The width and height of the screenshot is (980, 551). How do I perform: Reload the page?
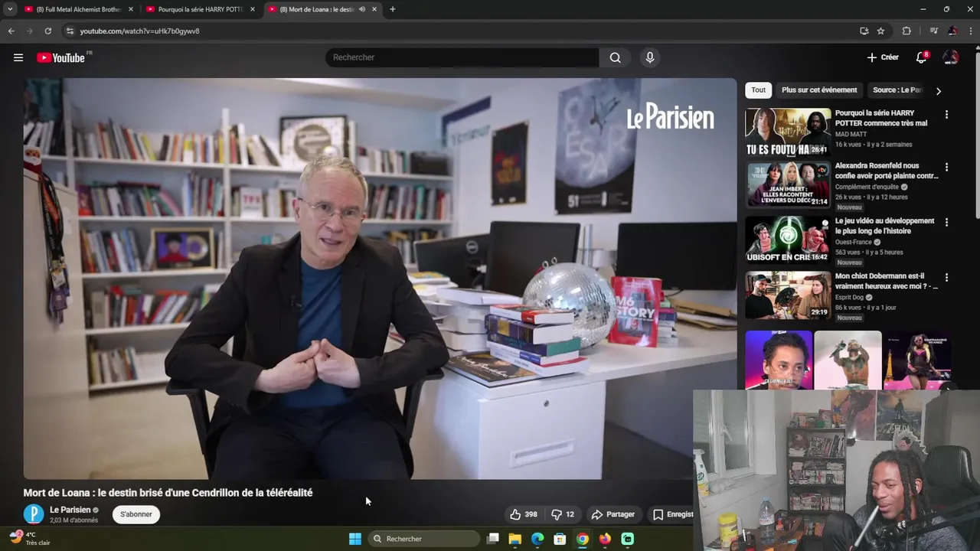click(47, 31)
